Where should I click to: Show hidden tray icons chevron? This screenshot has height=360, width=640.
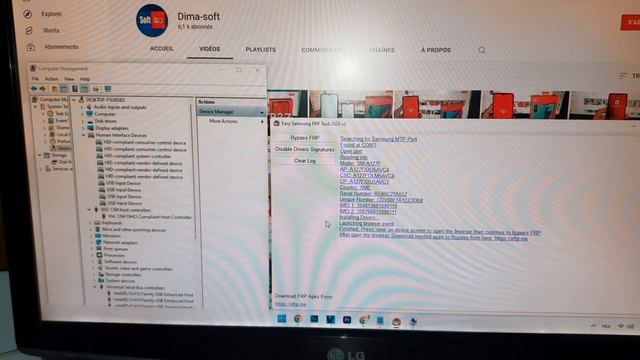593,325
